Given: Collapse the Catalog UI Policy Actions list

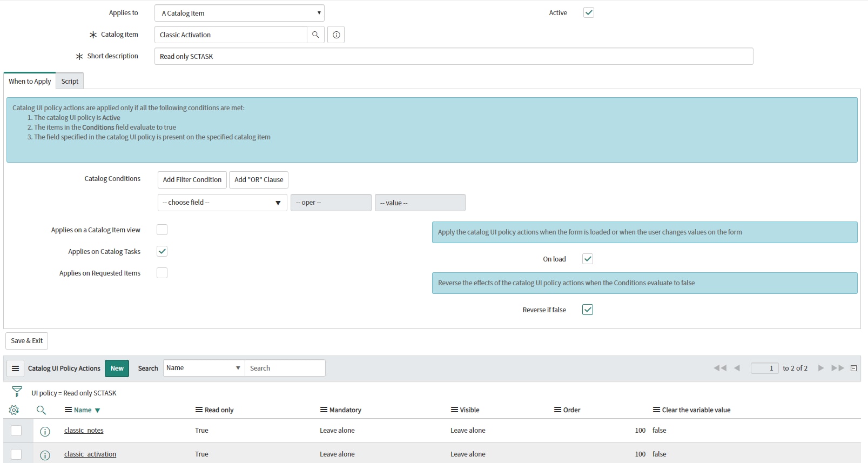Looking at the screenshot, I should [854, 368].
